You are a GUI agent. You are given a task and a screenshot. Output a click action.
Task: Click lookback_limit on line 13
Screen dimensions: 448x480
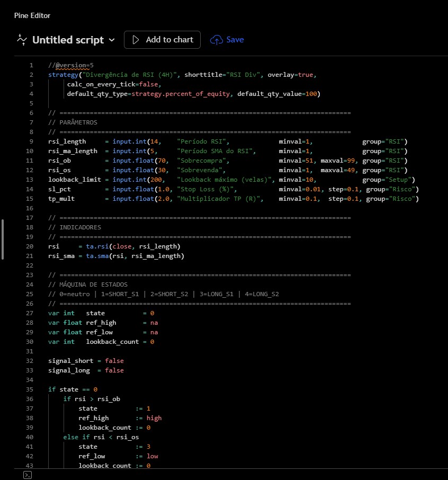click(74, 180)
